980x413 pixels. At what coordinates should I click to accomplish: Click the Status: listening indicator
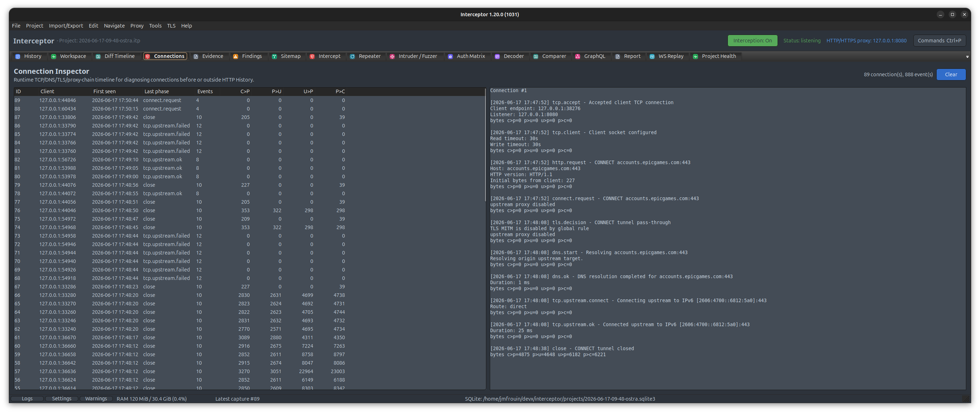point(802,40)
